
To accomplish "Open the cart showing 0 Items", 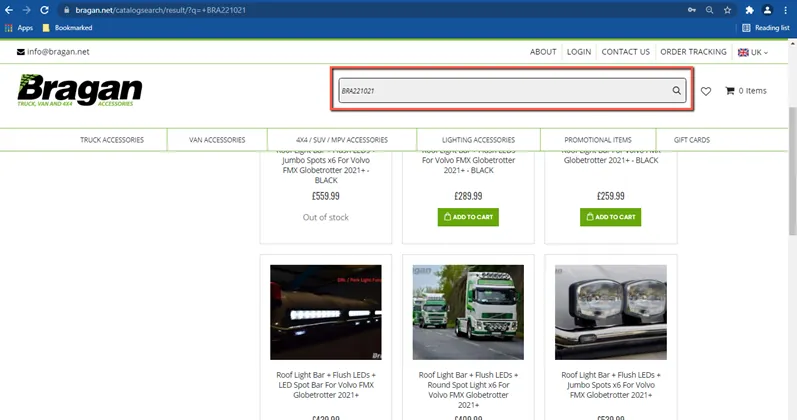I will [746, 91].
